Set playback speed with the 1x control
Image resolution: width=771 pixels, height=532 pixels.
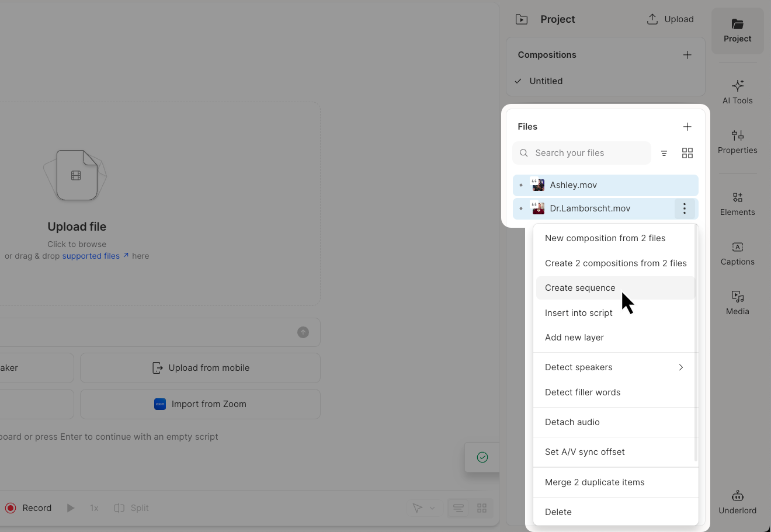pyautogui.click(x=93, y=507)
